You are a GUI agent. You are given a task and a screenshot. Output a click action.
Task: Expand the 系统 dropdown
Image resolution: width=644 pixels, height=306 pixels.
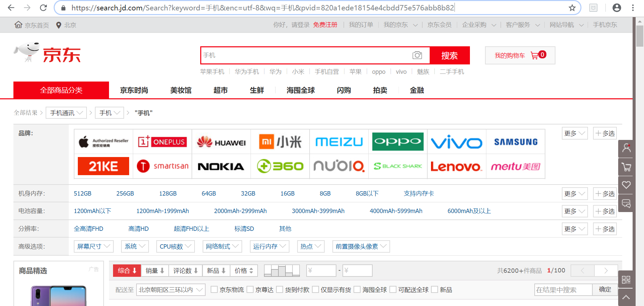135,246
